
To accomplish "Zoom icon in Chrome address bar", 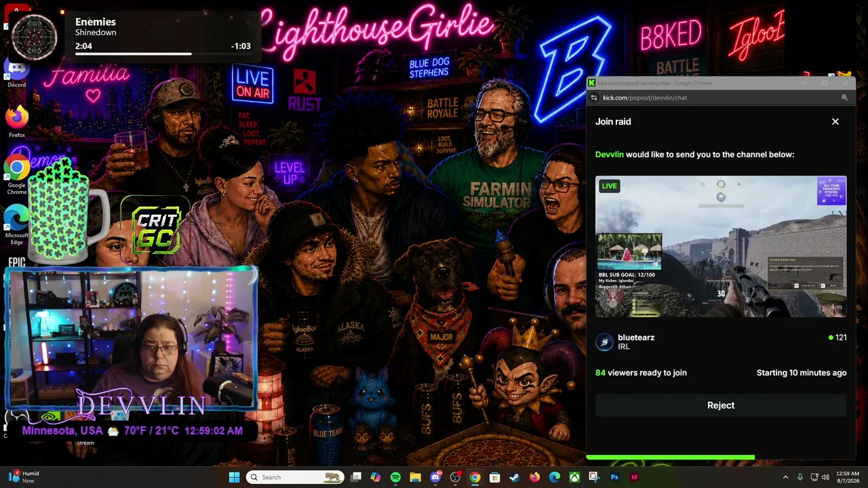I will [845, 98].
